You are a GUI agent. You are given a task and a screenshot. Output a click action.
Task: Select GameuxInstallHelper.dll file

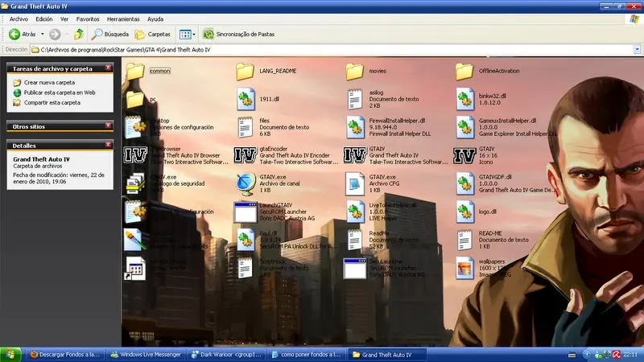464,127
